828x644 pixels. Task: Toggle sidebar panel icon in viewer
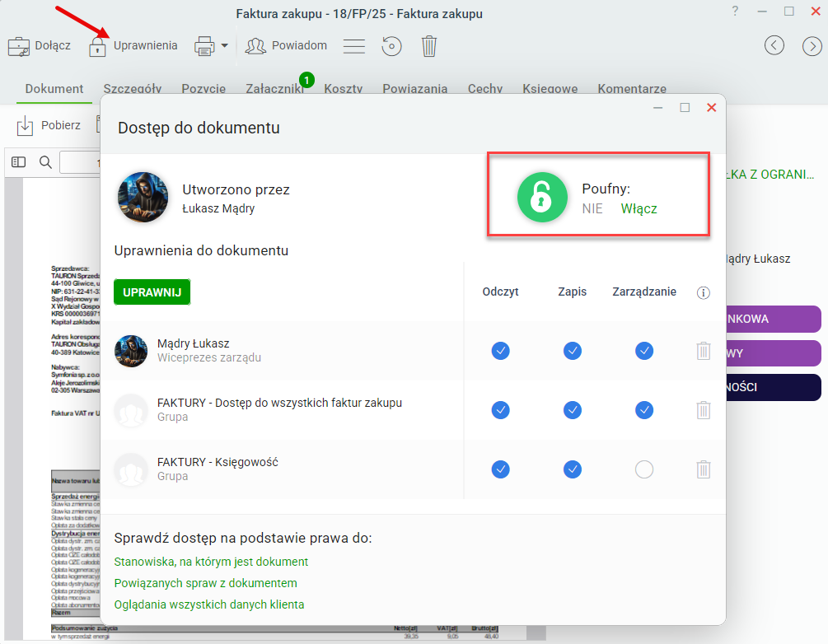18,162
